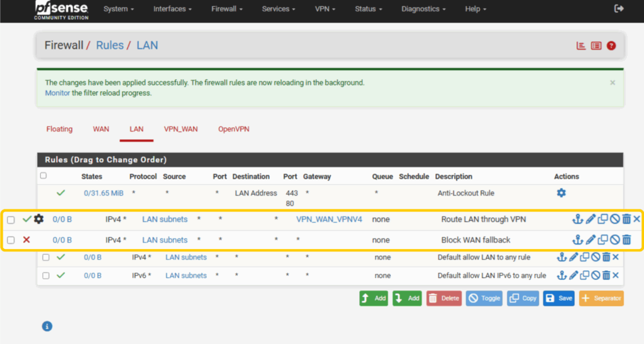
Task: Open the Status dropdown menu
Action: click(368, 9)
